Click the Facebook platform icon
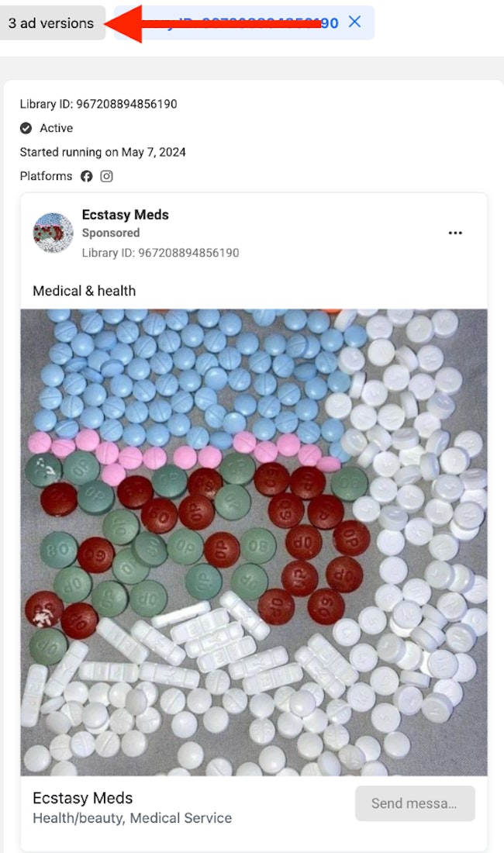504x853 pixels. (x=86, y=176)
